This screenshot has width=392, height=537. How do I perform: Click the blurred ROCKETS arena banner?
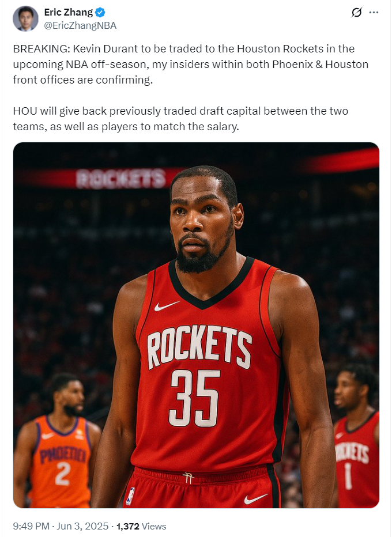(x=121, y=179)
